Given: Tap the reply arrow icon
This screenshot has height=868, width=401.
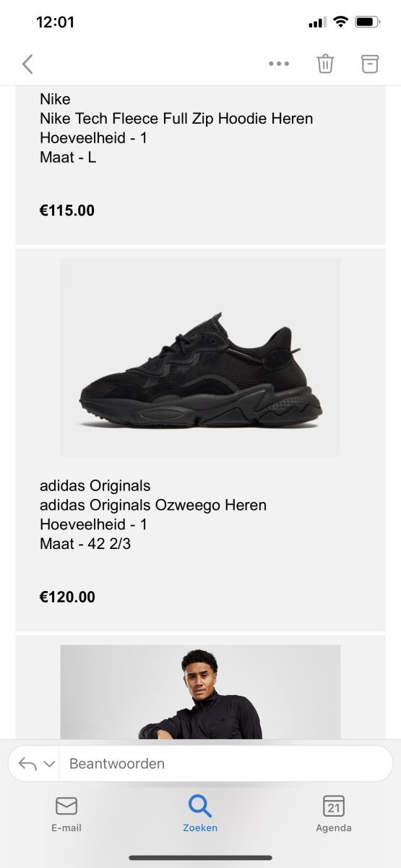Looking at the screenshot, I should click(x=27, y=764).
